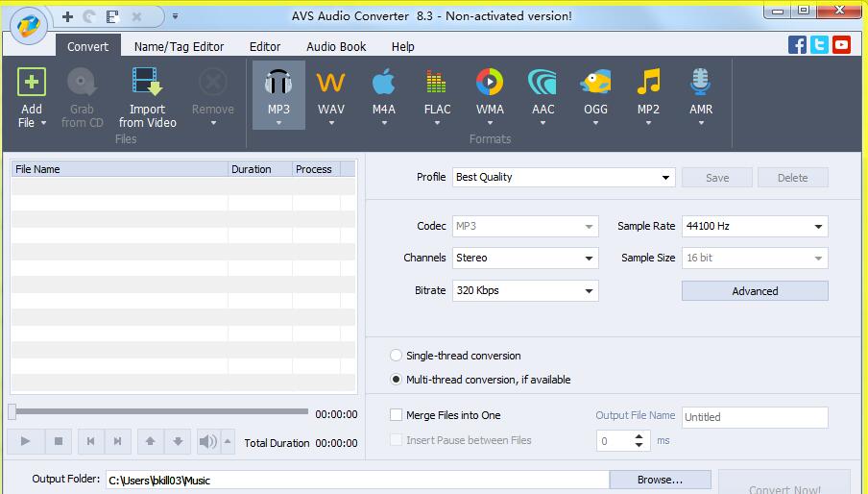Open the Sample Rate 44100 Hz dropdown
This screenshot has height=494, width=868.
click(x=755, y=226)
